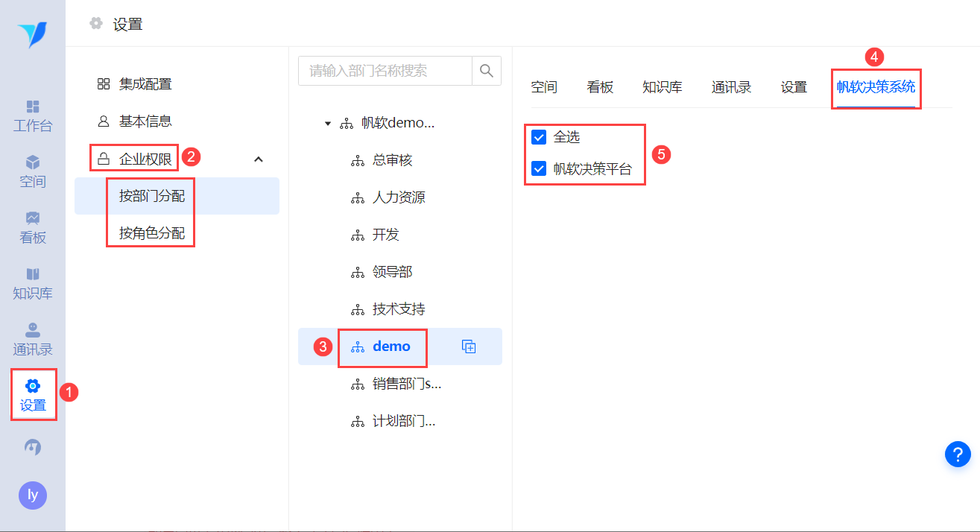Image resolution: width=980 pixels, height=532 pixels.
Task: Click the department name search field
Action: pyautogui.click(x=385, y=71)
